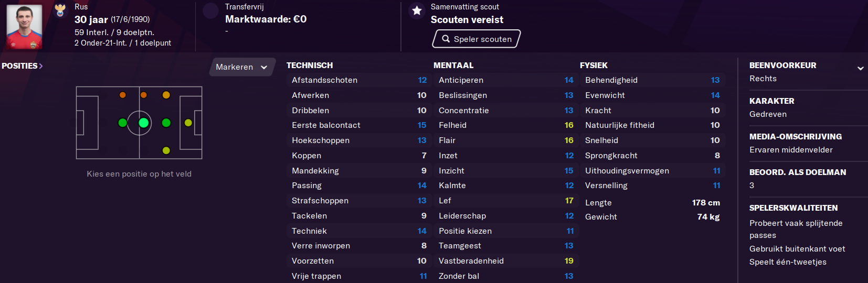Click the Russian national team crest icon
The width and height of the screenshot is (868, 283).
(60, 10)
